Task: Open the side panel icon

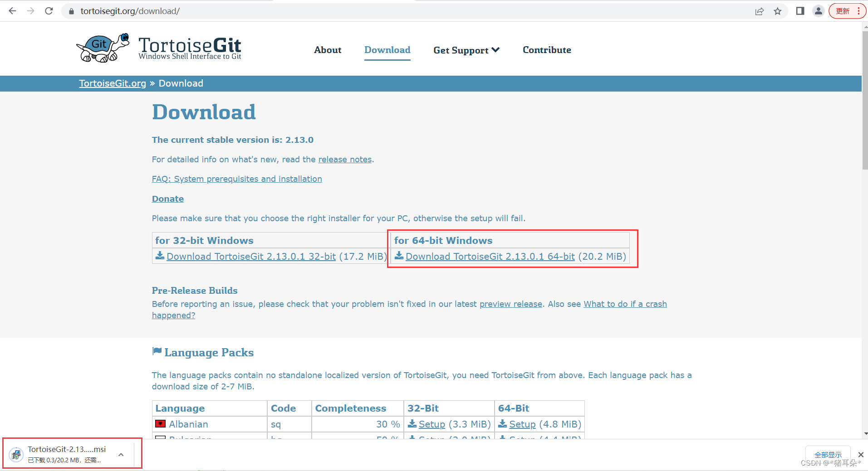Action: point(800,11)
